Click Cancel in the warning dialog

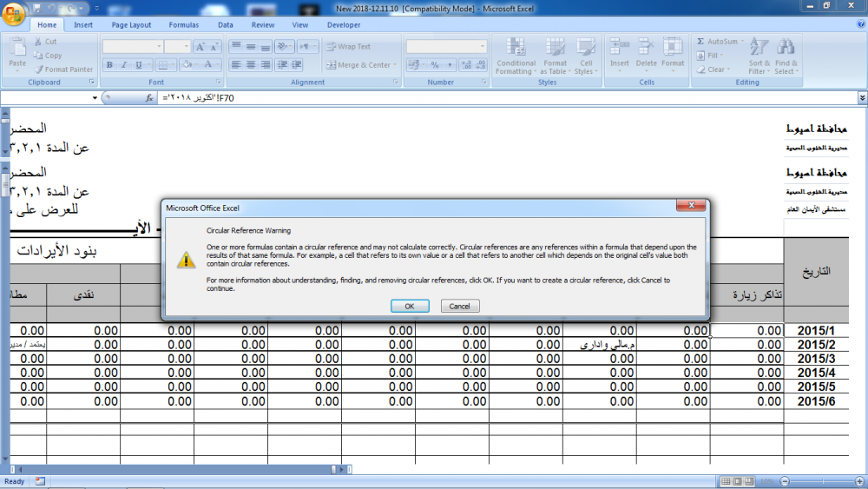pyautogui.click(x=459, y=307)
